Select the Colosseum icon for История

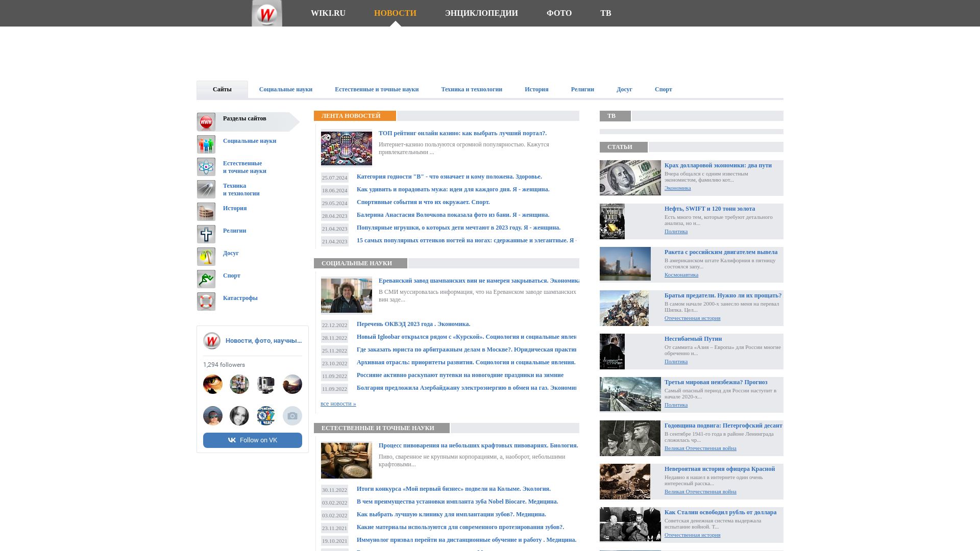(206, 211)
